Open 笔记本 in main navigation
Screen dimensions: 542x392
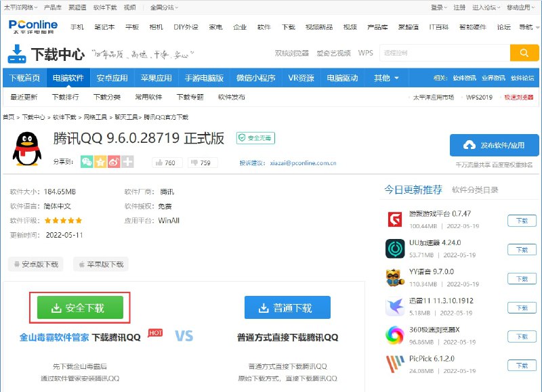(x=104, y=27)
